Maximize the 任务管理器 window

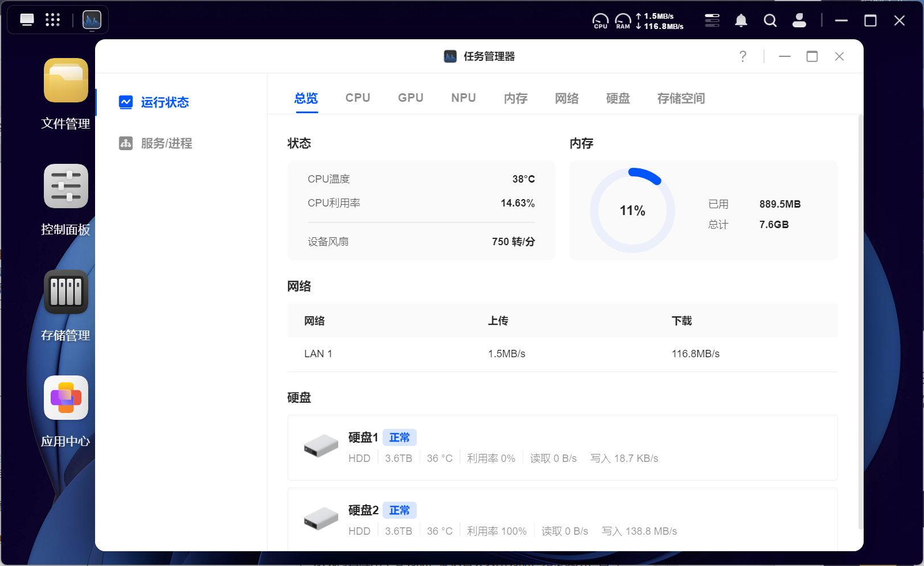[812, 56]
